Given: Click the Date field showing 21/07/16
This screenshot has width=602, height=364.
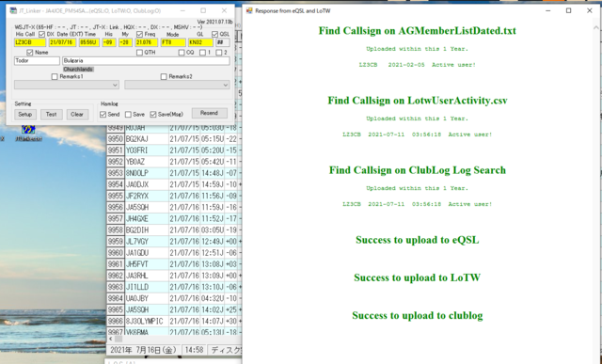Looking at the screenshot, I should click(x=63, y=42).
